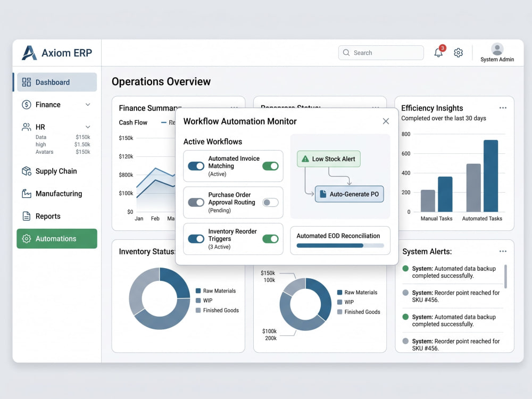Go to the Manufacturing section

57,194
